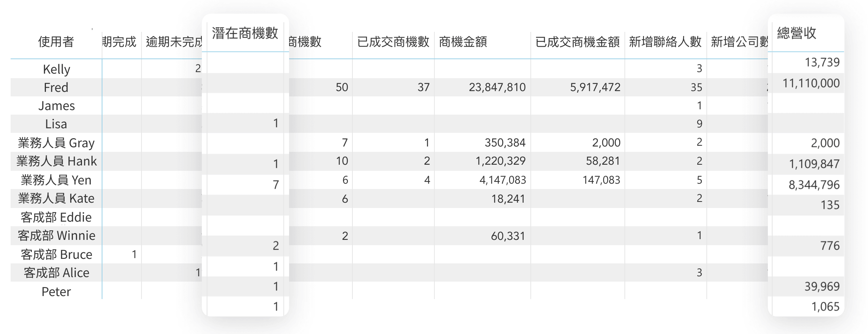
Task: Click the 147,083 closed amount cell
Action: (x=601, y=180)
